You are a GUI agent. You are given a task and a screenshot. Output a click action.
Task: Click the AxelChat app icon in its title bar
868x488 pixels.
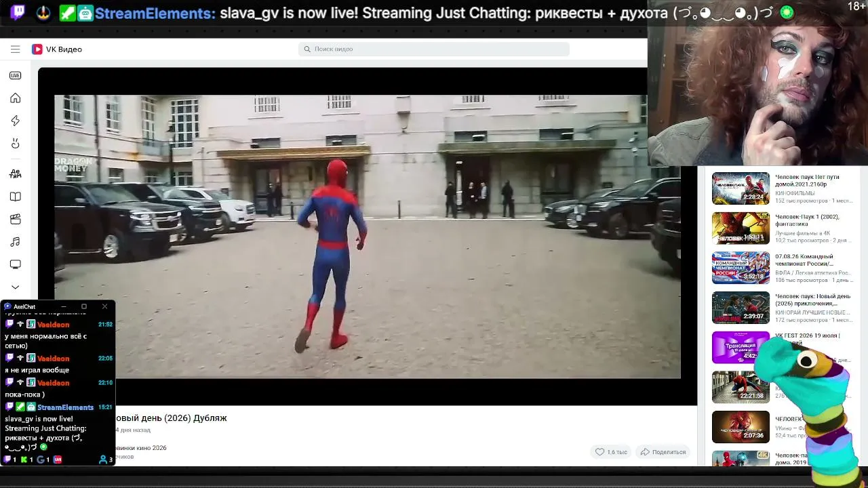(x=7, y=306)
